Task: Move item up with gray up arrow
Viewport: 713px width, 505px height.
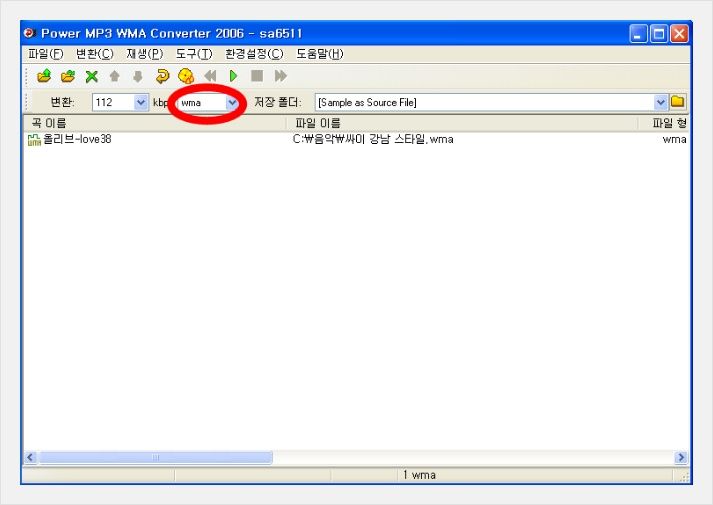Action: click(x=115, y=76)
